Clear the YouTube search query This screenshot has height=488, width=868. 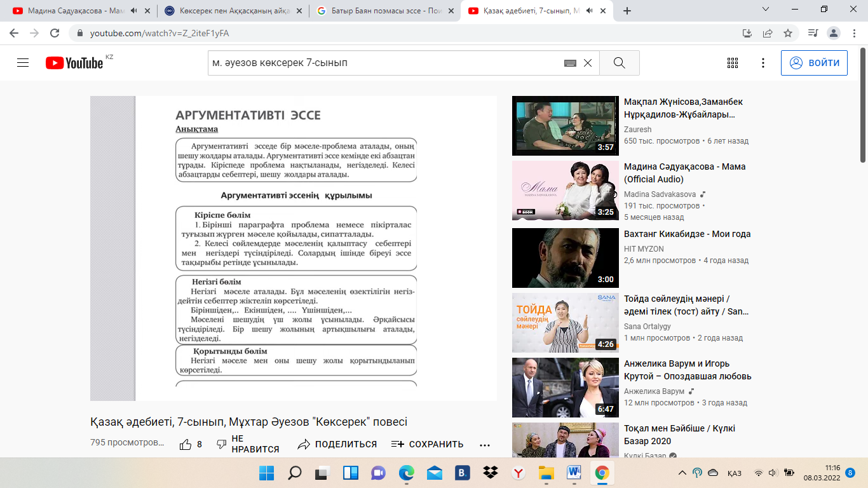pos(588,63)
